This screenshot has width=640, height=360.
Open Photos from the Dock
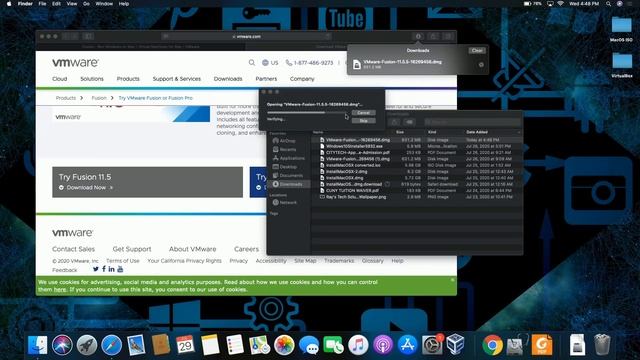coord(284,345)
